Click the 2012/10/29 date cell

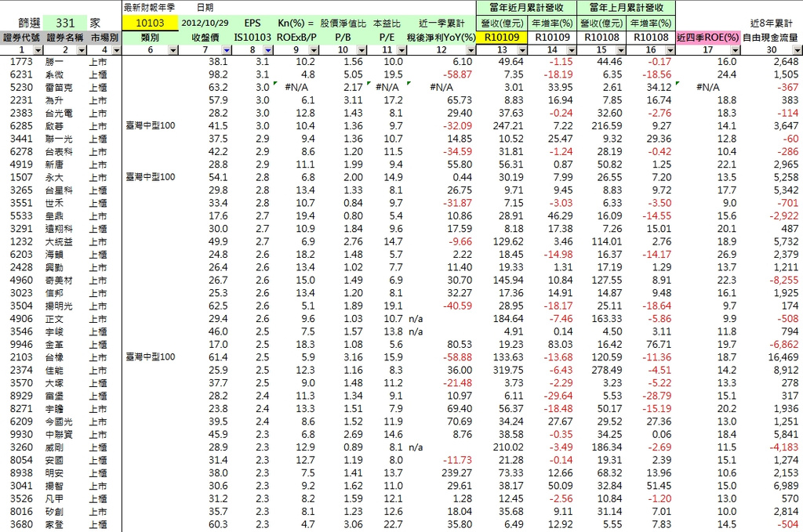pyautogui.click(x=205, y=23)
